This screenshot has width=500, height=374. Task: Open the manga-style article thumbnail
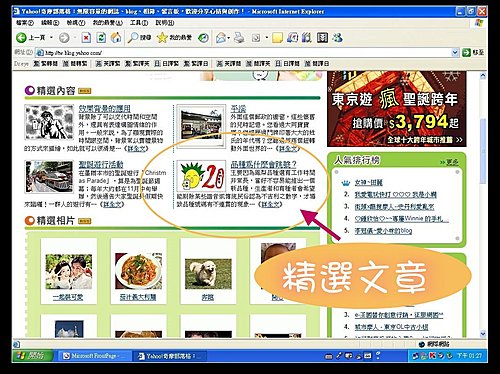coord(49,122)
